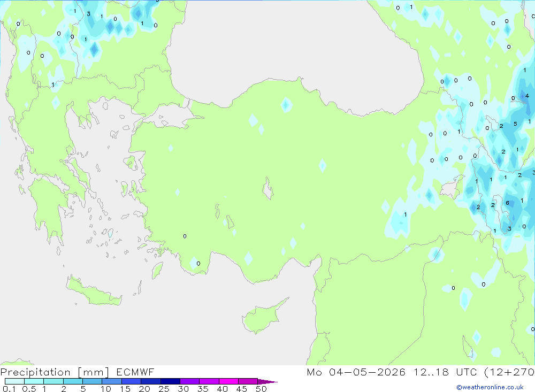Click the '0.5' legend scale label
Viewport: 535px width, 392px height.
[x=29, y=389]
